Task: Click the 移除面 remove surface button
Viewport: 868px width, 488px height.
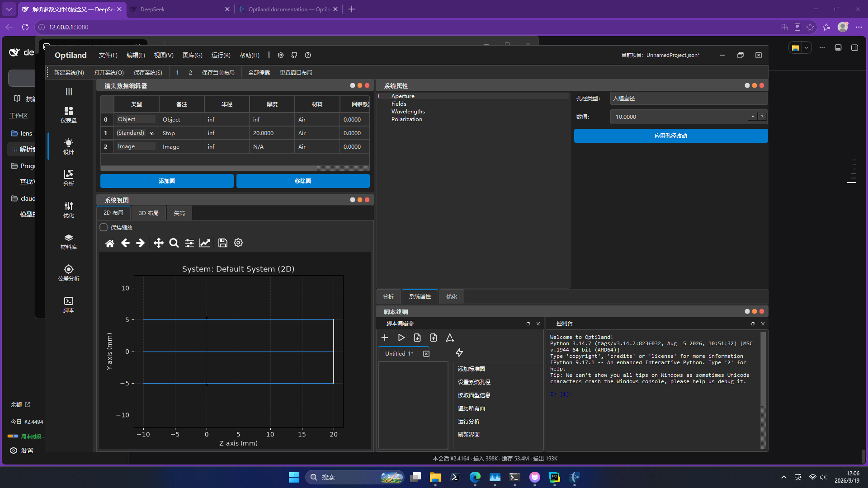Action: click(303, 181)
